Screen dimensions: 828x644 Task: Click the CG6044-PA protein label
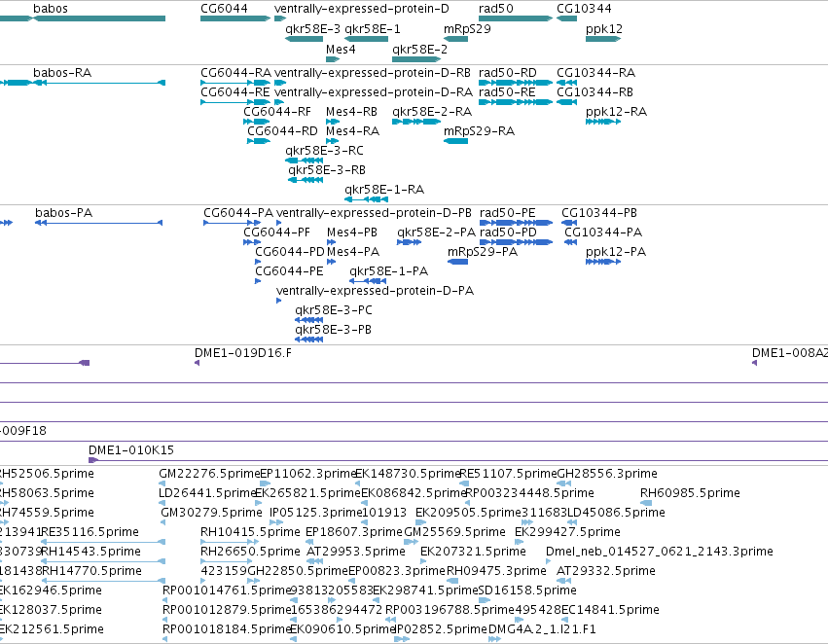click(x=238, y=213)
